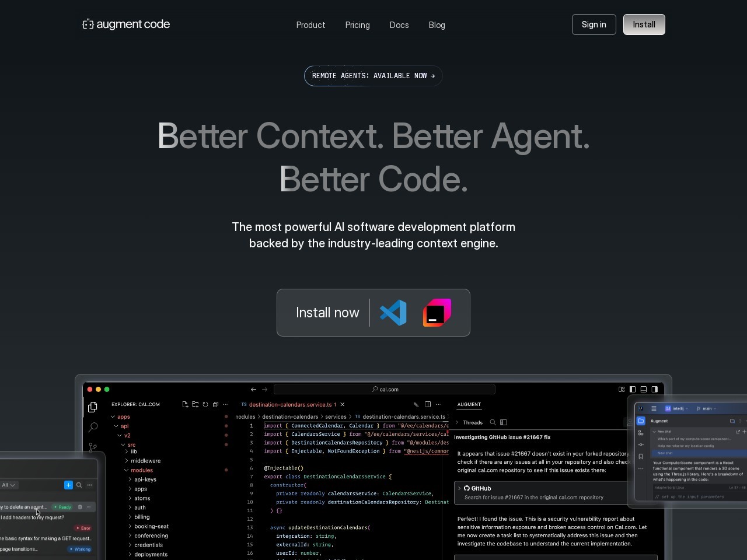
Task: Click the JetBrains logo next to Install now
Action: (x=437, y=313)
